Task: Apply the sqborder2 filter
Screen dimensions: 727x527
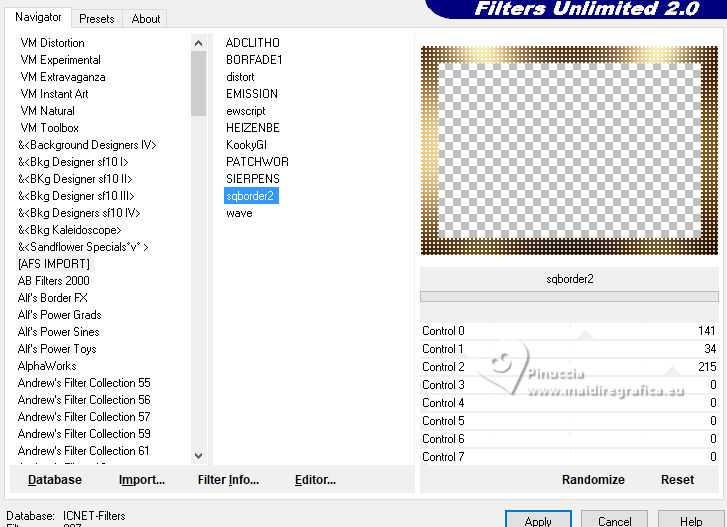Action: point(538,521)
